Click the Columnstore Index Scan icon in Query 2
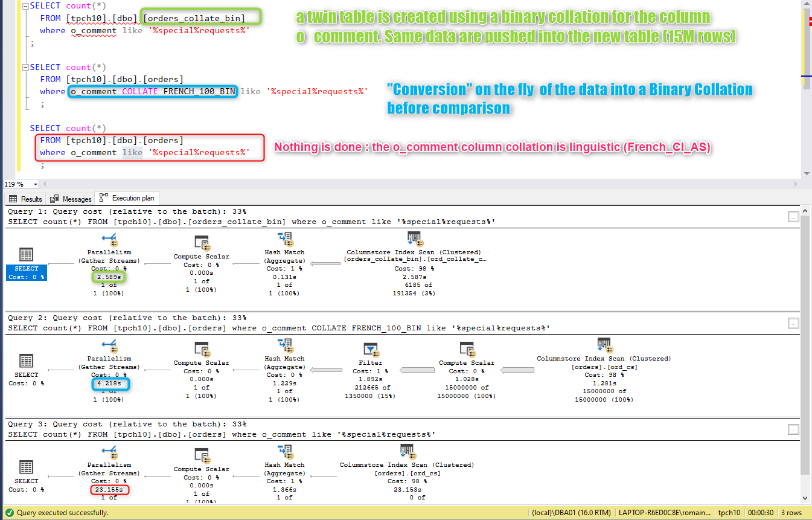Viewport: 812px width, 520px height. [604, 345]
